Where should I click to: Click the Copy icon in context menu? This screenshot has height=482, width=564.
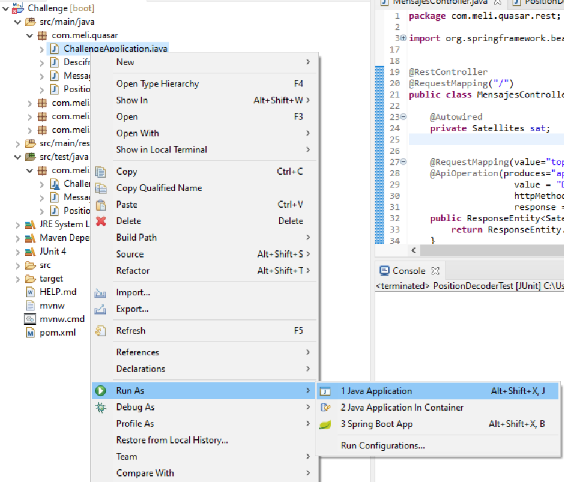point(101,172)
